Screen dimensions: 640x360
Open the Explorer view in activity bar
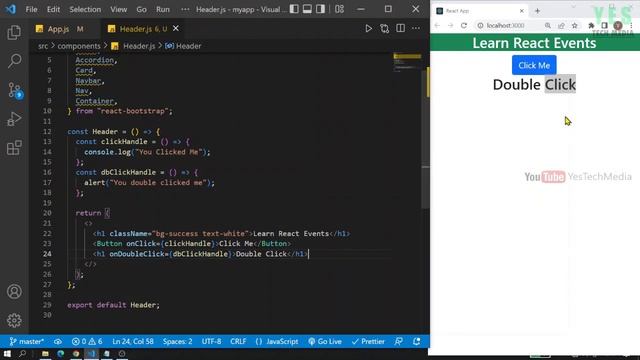click(x=14, y=32)
